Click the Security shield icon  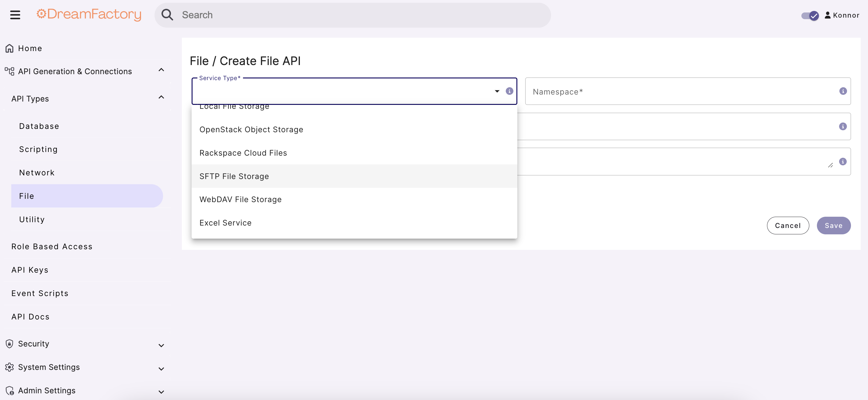(x=9, y=343)
